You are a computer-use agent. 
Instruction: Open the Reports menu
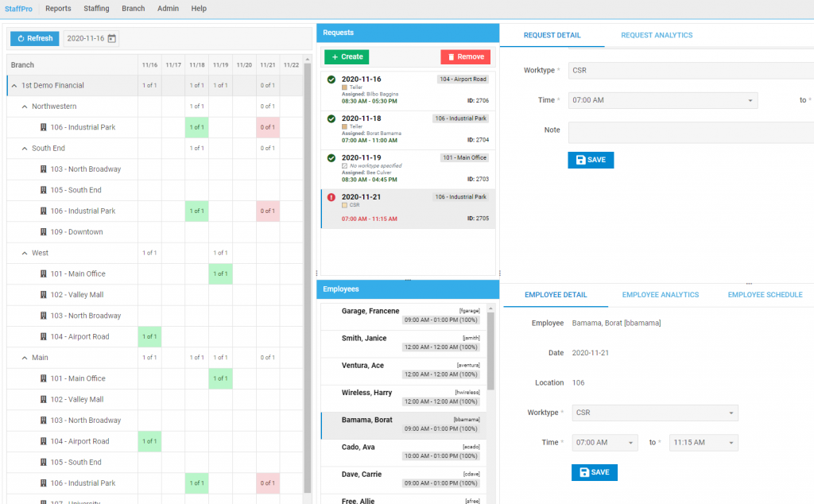tap(57, 9)
